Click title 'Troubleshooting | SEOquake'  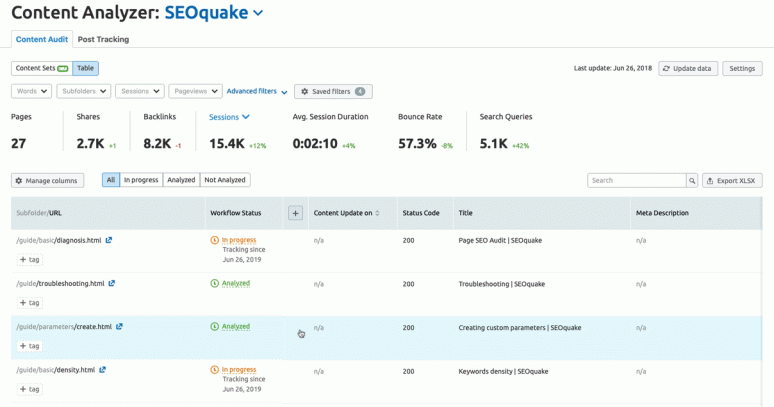tap(502, 284)
